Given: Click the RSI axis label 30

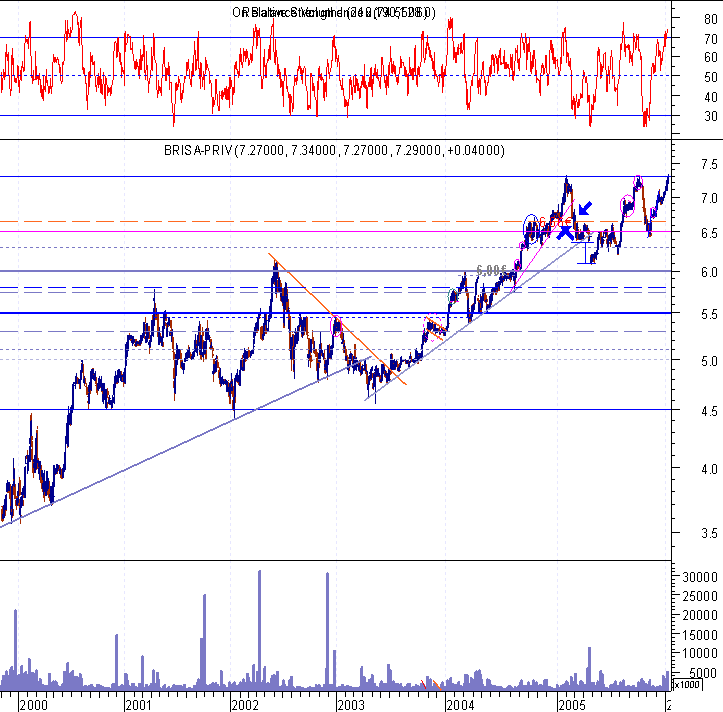Looking at the screenshot, I should (x=711, y=116).
